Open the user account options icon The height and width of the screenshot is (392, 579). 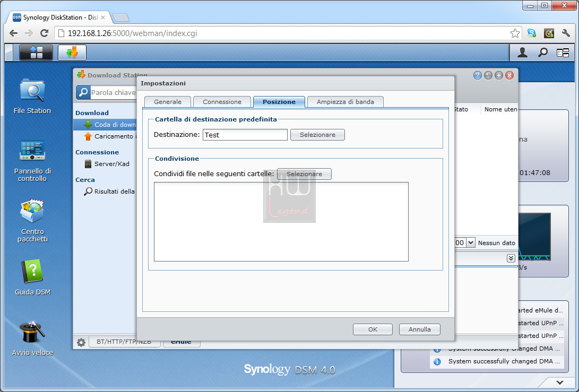(522, 53)
